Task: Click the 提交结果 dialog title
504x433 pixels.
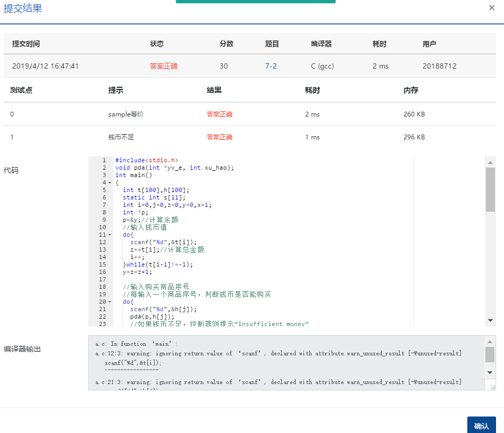Action: click(23, 9)
